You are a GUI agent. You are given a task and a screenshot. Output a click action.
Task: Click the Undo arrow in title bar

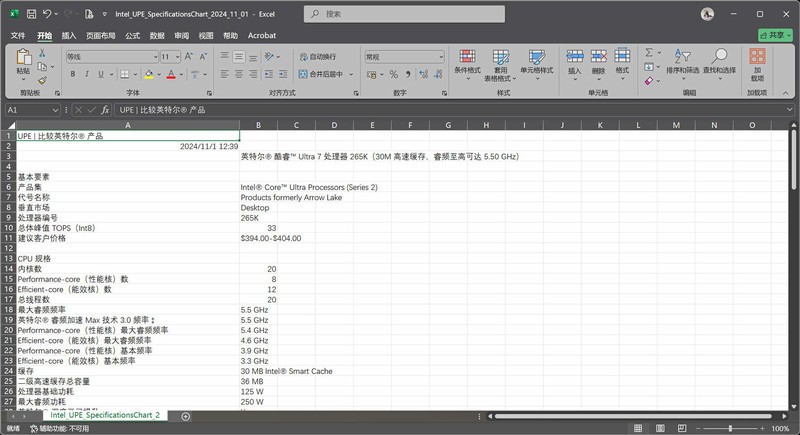[47, 14]
